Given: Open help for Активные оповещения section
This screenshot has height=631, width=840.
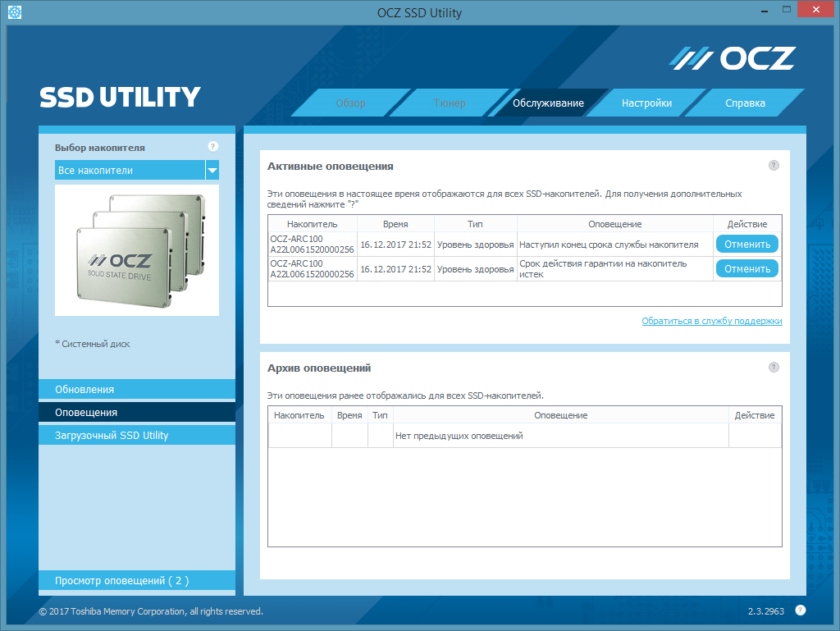Looking at the screenshot, I should coord(774,166).
